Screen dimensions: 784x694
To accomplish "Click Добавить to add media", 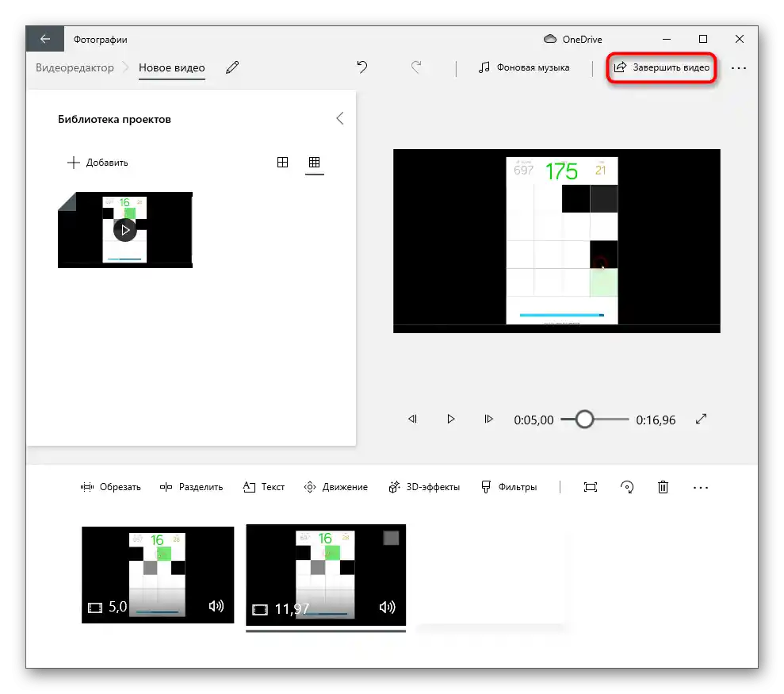I will point(98,163).
